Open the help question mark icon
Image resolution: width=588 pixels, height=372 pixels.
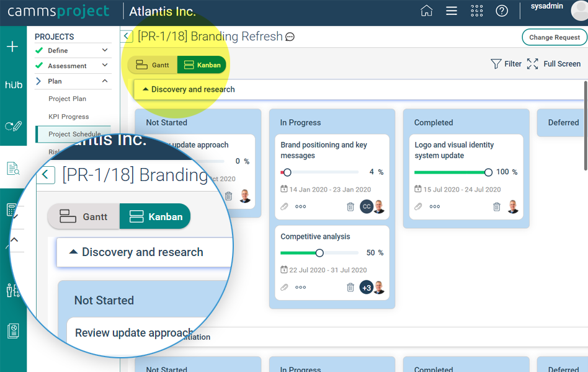point(502,11)
